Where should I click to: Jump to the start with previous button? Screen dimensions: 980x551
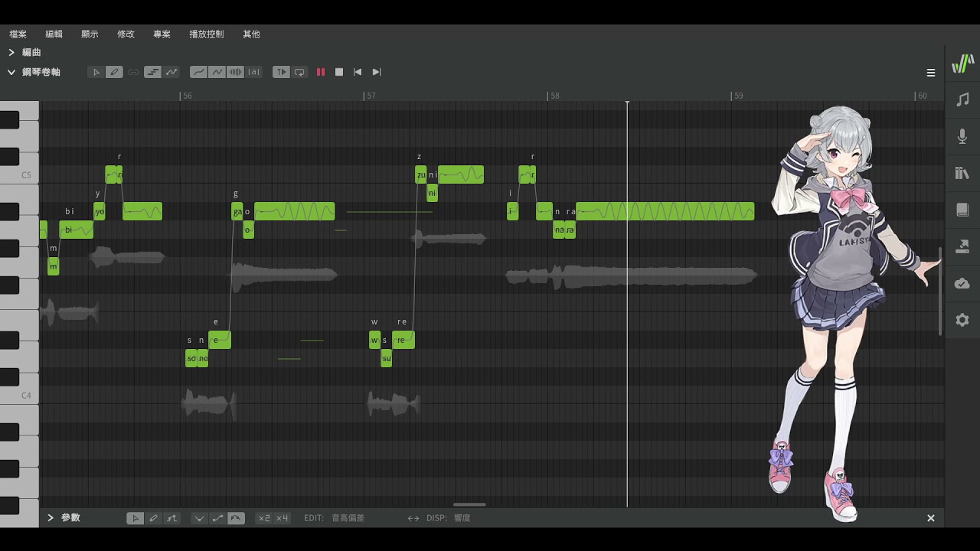coord(358,72)
